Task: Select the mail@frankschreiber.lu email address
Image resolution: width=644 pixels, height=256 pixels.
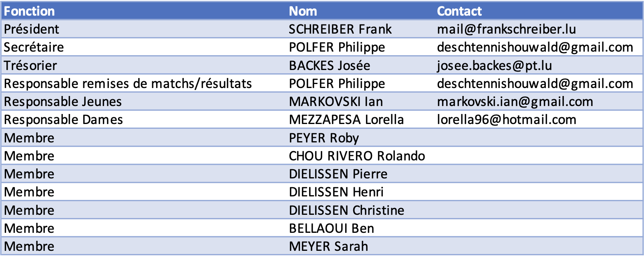Action: click(x=506, y=29)
